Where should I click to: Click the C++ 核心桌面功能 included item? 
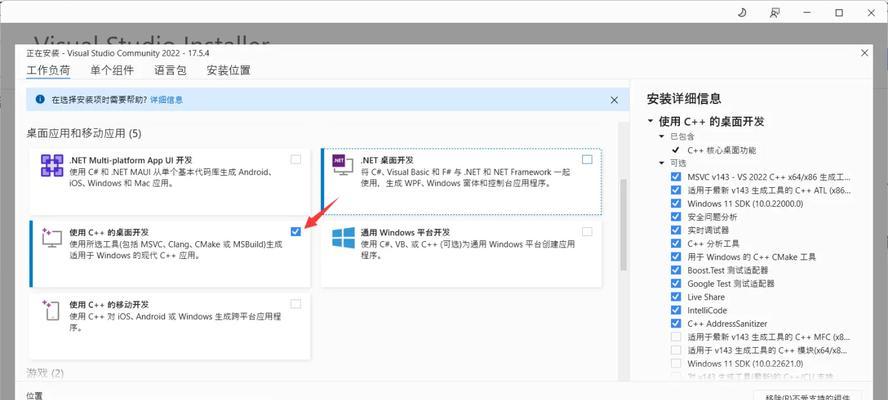point(722,150)
